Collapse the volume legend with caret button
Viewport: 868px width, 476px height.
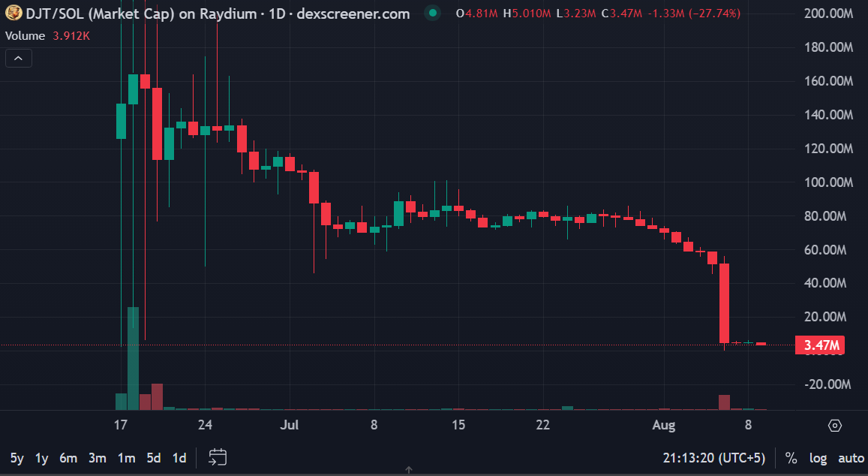[x=18, y=58]
